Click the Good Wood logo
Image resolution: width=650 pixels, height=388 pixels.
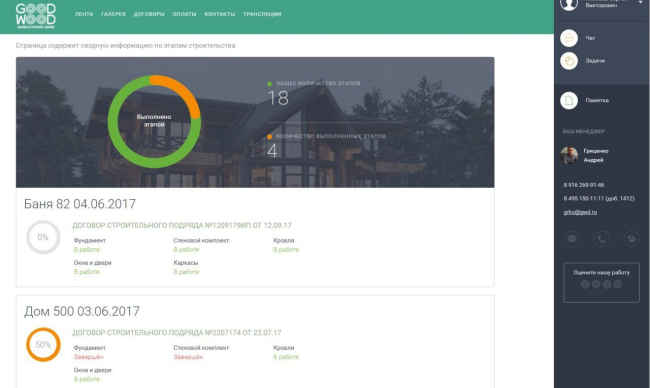tap(36, 15)
